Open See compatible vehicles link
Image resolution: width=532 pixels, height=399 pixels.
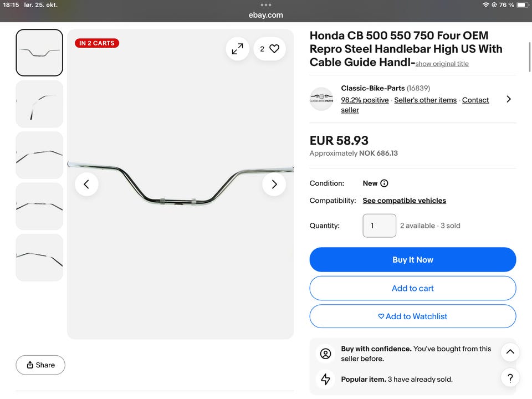[404, 201]
